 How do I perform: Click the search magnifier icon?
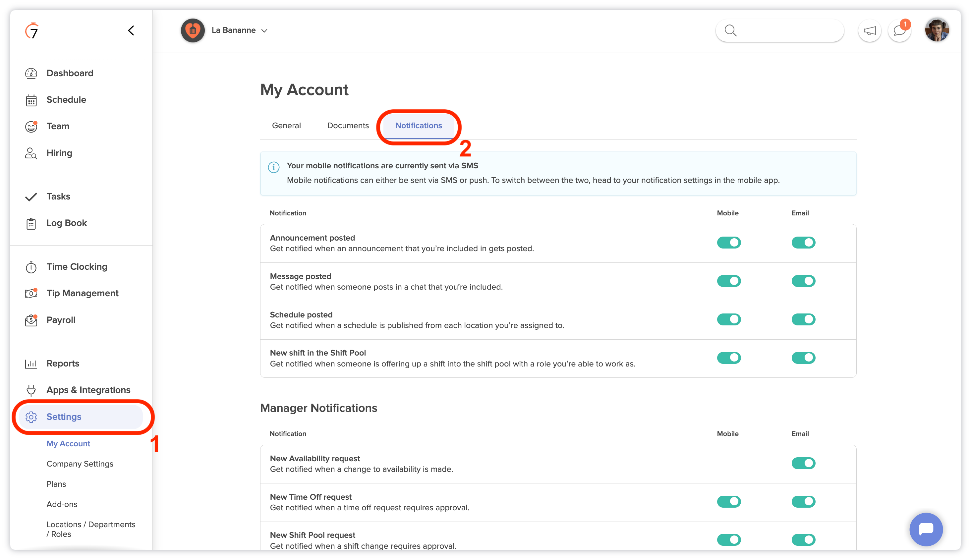(x=730, y=30)
